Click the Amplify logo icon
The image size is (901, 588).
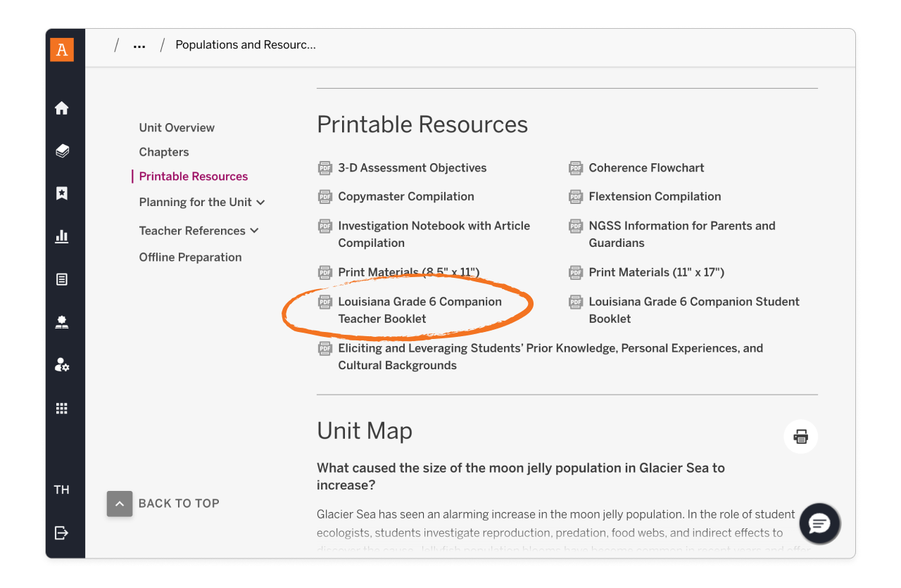(62, 49)
